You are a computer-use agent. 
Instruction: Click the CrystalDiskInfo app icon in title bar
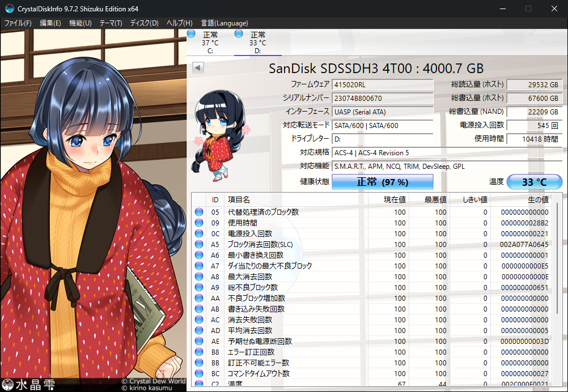[10, 8]
